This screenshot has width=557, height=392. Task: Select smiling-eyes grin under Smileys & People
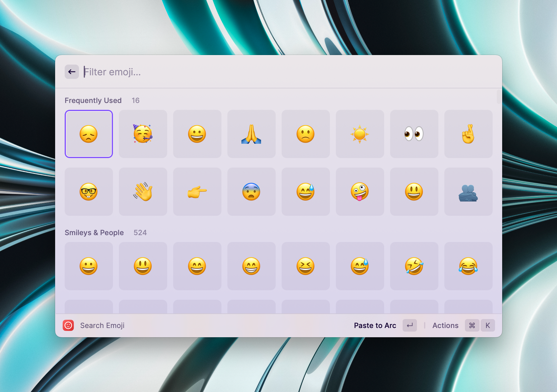[197, 266]
